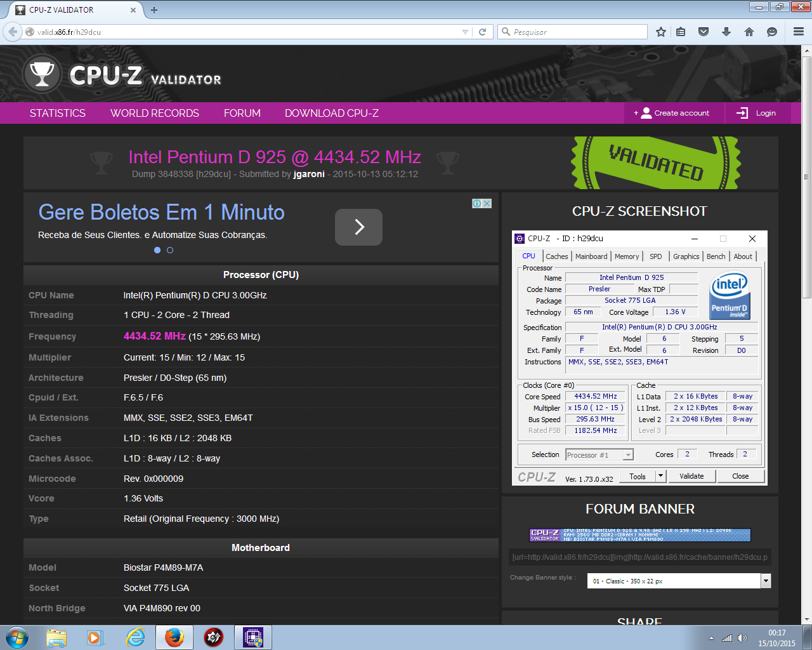Close the advertisement with the X icon

pos(487,203)
